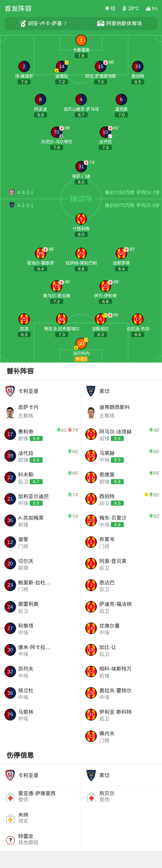The width and height of the screenshot is (162, 868).
Task: Tap the sunny weather icon
Action: pyautogui.click(x=107, y=8)
